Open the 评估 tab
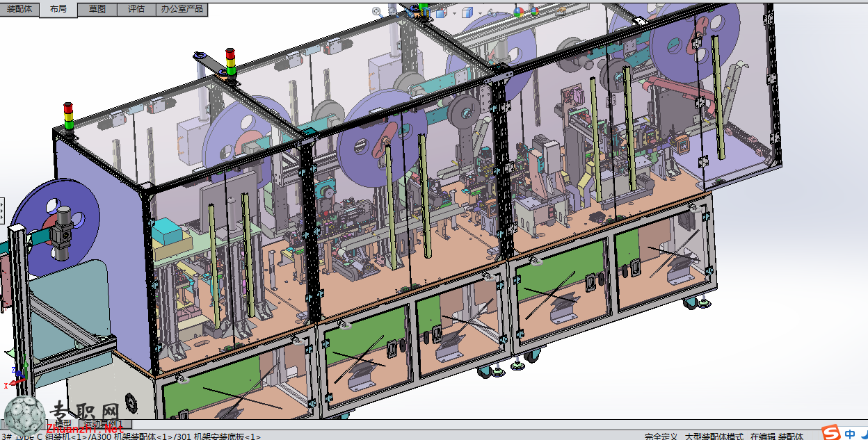Viewport: 868px width, 440px height. [x=136, y=9]
